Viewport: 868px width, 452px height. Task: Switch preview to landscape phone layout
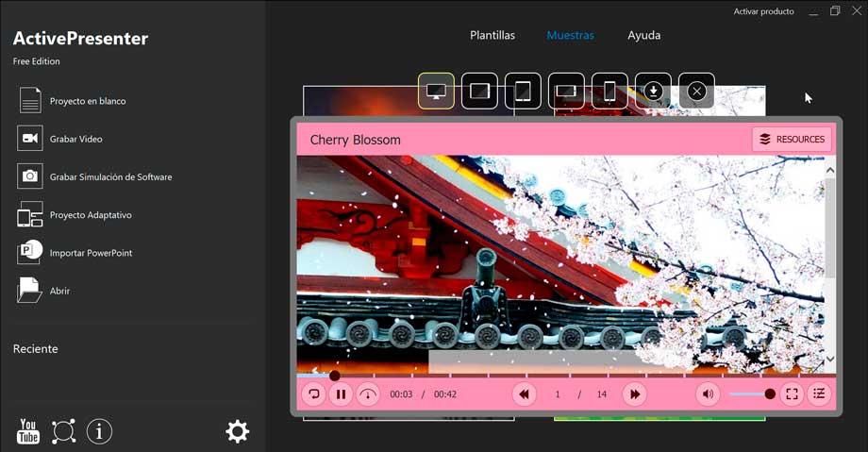click(x=566, y=91)
